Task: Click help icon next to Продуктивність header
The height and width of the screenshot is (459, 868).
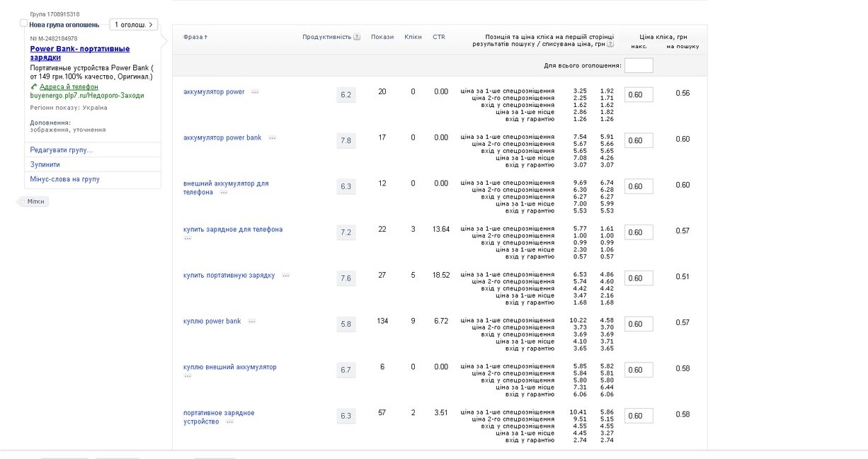Action: 357,37
